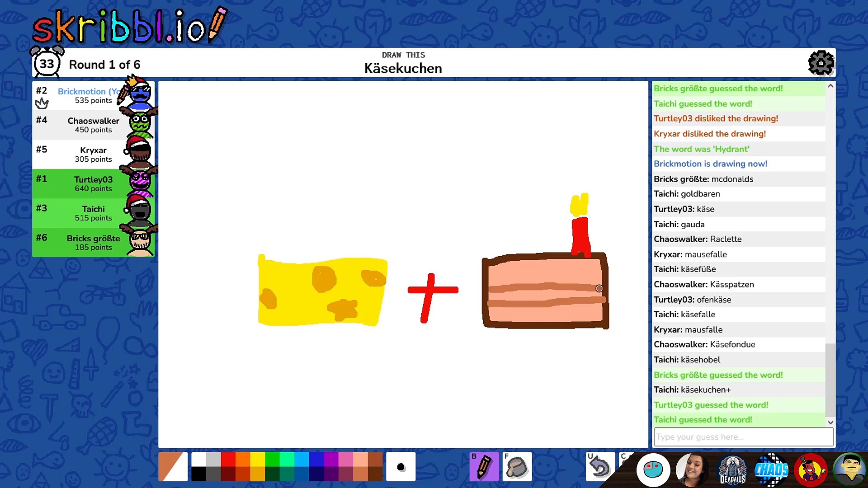This screenshot has width=868, height=488.
Task: Pick the bright green color swatch
Action: coord(272,459)
